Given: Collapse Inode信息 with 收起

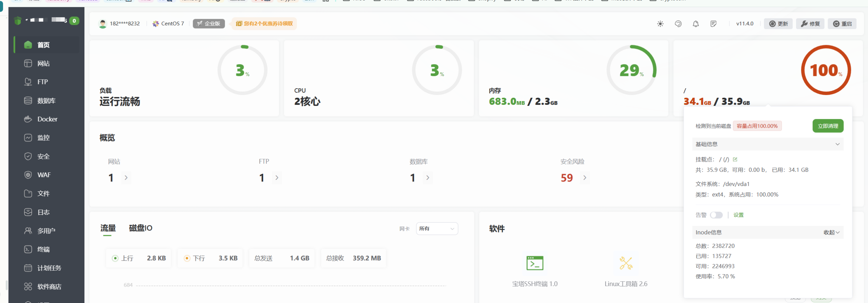Looking at the screenshot, I should [x=831, y=232].
